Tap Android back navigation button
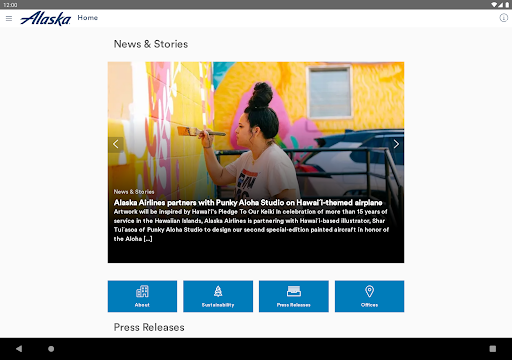The width and height of the screenshot is (512, 360). [x=19, y=349]
